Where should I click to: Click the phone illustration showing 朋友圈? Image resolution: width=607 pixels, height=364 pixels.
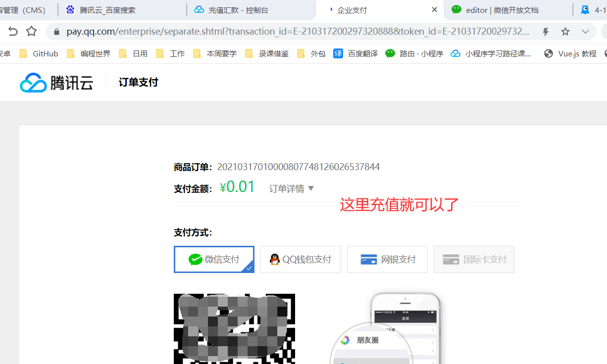(386, 327)
